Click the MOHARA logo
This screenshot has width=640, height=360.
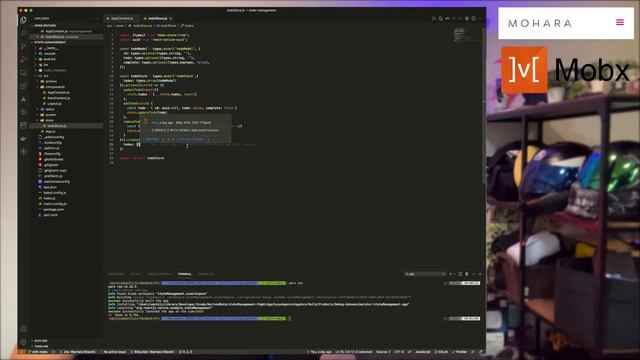tap(540, 23)
